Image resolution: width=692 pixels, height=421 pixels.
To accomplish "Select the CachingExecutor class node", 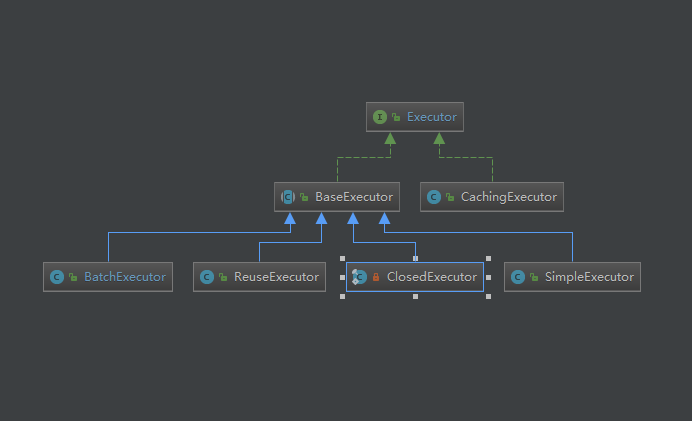I will tap(492, 197).
